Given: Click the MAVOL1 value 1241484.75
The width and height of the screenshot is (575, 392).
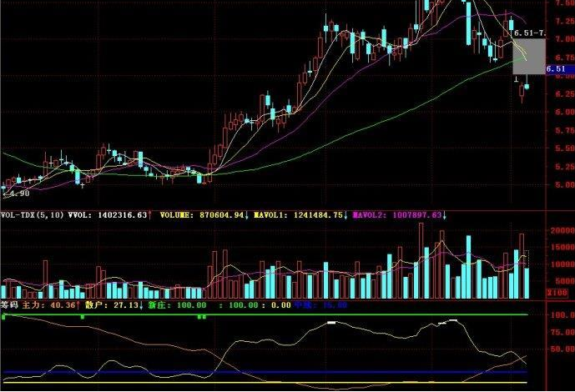Looking at the screenshot, I should (x=318, y=215).
